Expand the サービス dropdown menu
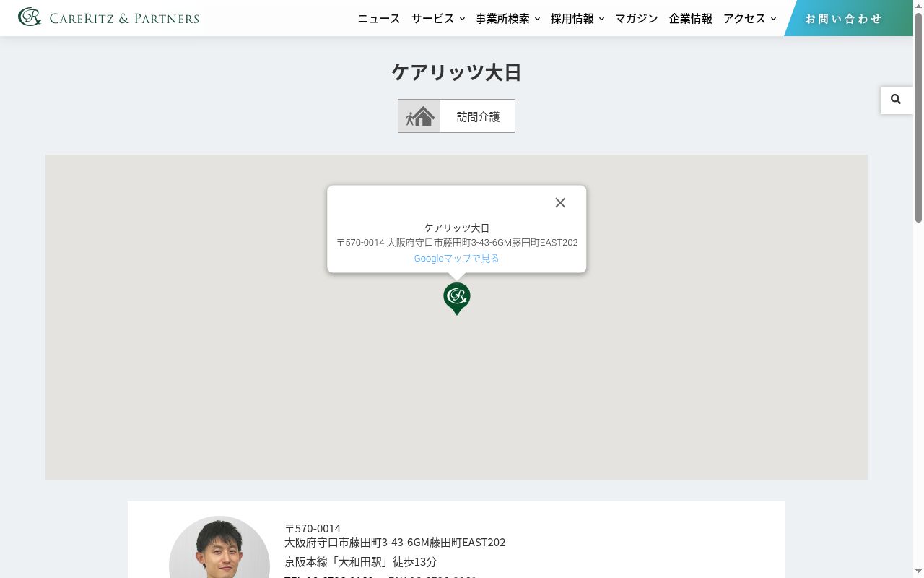The image size is (924, 578). coord(438,18)
